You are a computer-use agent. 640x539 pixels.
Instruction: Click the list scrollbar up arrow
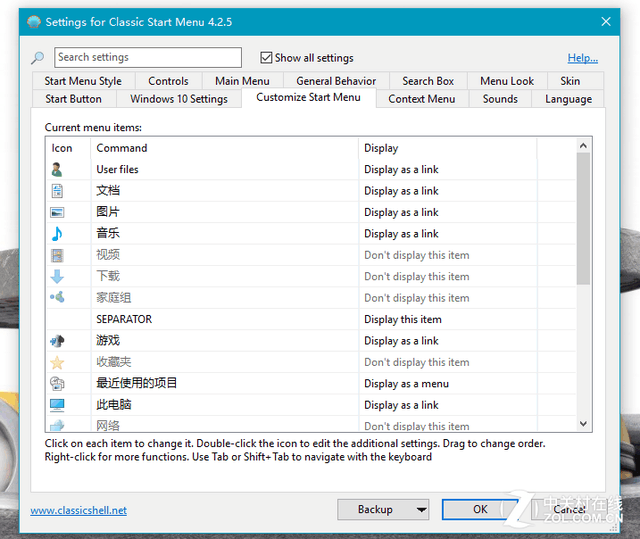tap(583, 146)
